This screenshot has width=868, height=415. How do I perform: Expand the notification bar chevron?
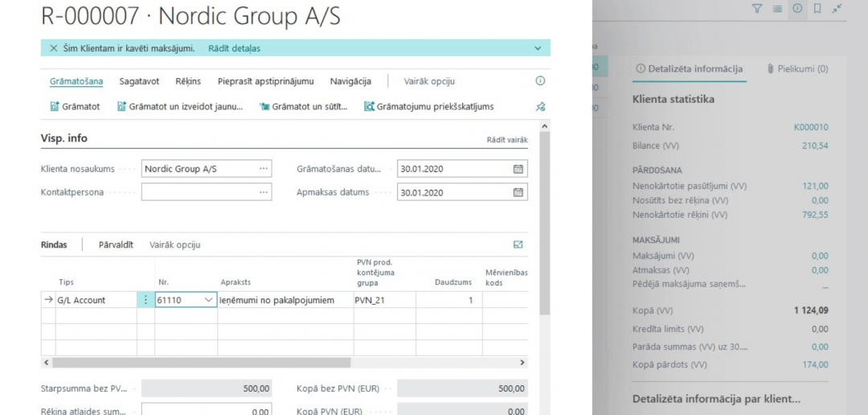point(538,48)
